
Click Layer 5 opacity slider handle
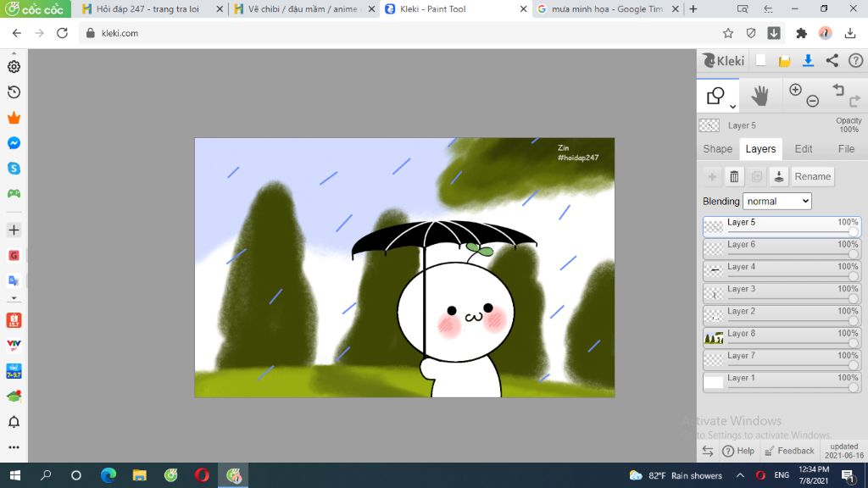854,232
